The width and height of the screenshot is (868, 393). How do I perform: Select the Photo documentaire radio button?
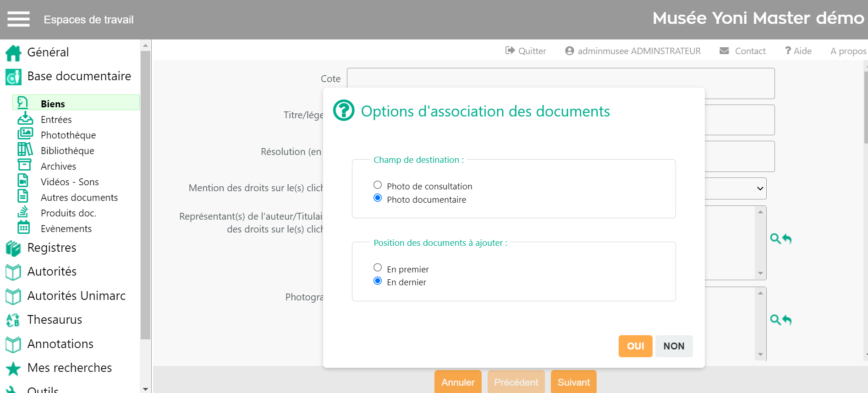point(378,198)
